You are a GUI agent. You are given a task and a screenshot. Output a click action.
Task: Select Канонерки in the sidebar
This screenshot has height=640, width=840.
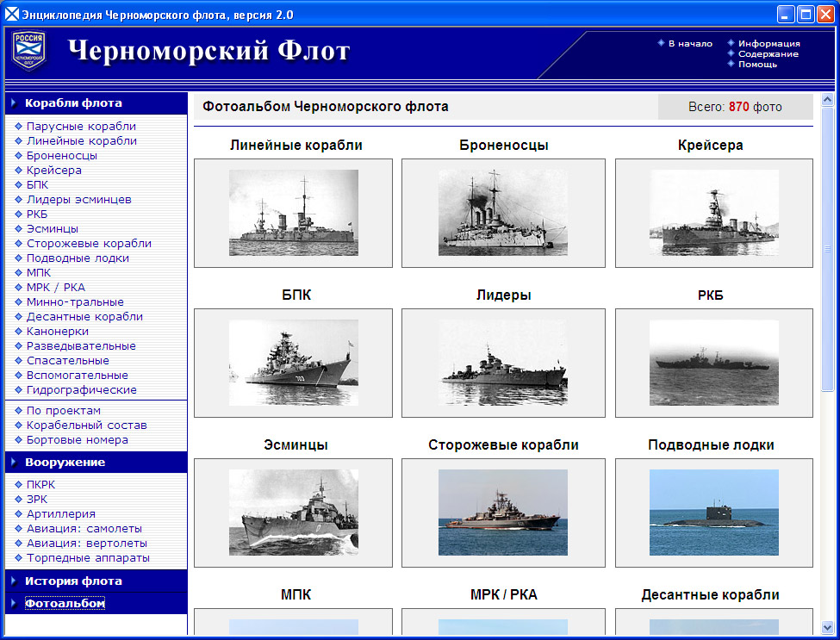pos(58,332)
